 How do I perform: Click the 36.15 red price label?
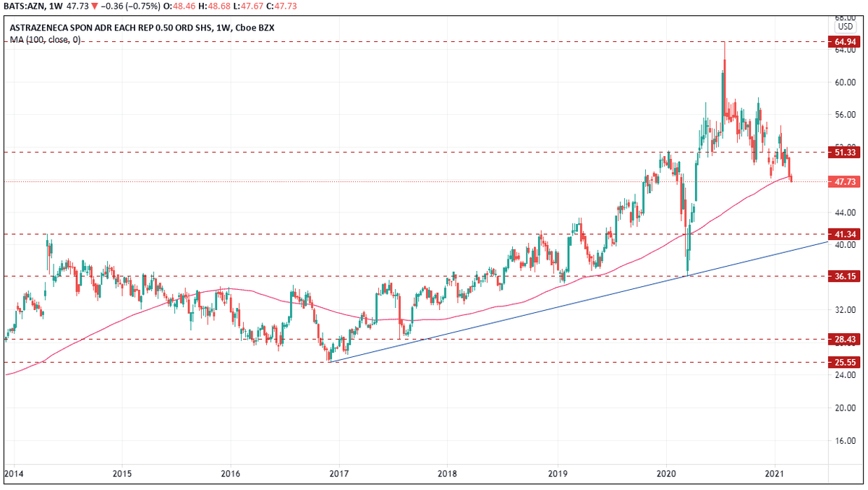pos(845,276)
